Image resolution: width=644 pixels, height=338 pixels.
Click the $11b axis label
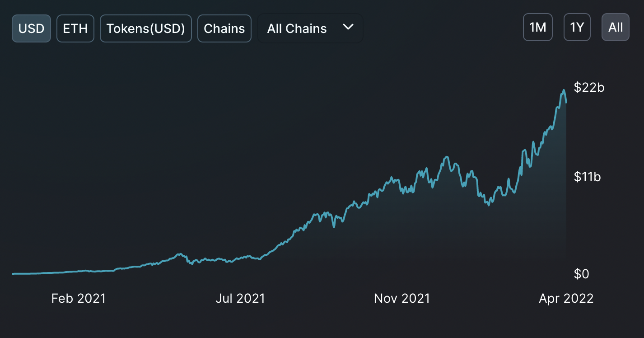(x=588, y=177)
